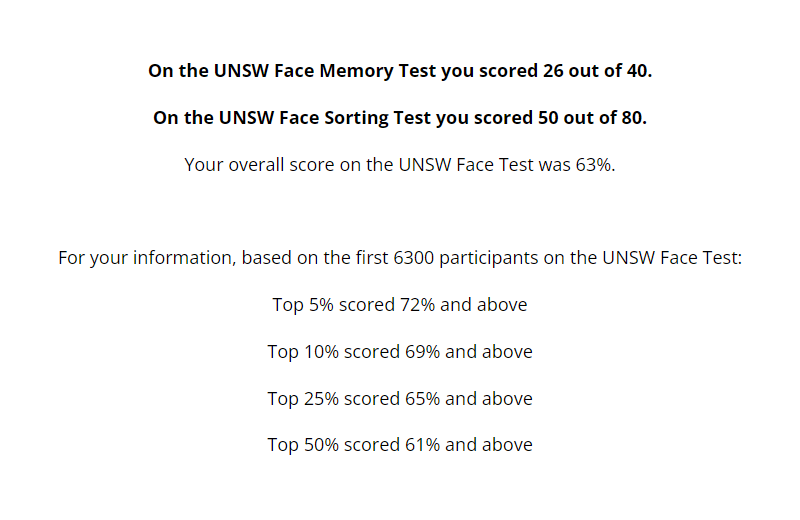Click the Face Memory Test score line
Screen dimensions: 800x520
coord(400,70)
